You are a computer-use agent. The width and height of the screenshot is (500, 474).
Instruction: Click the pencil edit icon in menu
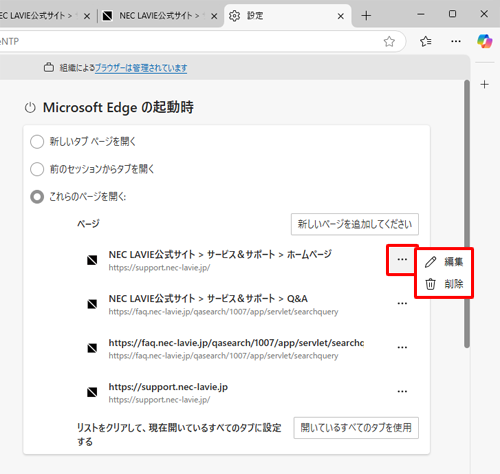coord(430,262)
